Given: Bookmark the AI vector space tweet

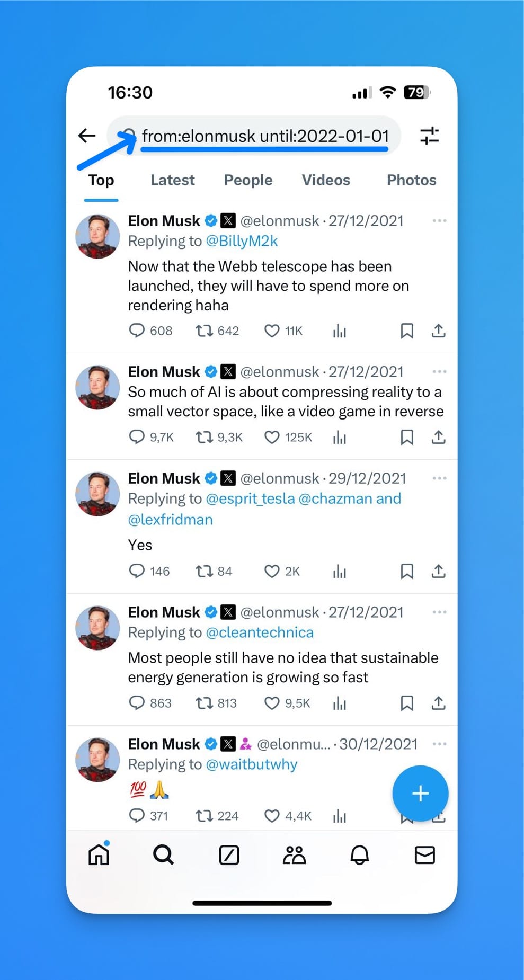Looking at the screenshot, I should (x=407, y=438).
